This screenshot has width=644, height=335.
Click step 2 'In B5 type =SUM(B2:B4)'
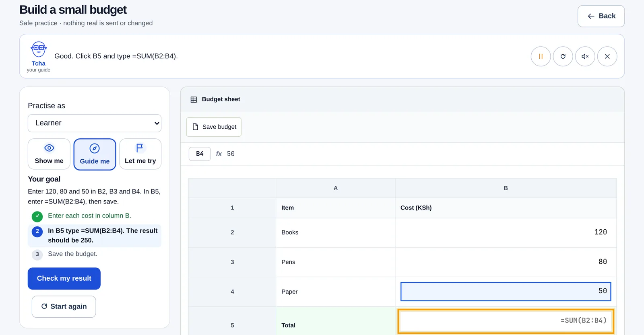95,236
